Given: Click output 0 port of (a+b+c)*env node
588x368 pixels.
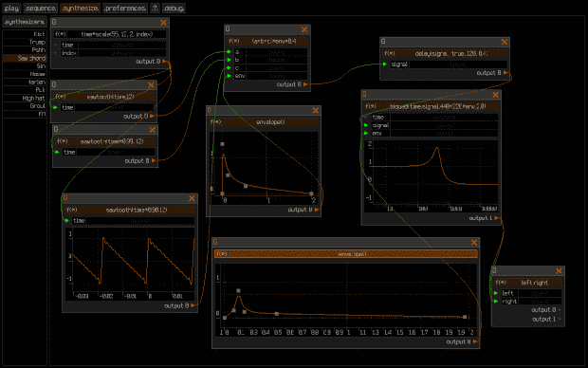Looking at the screenshot, I should (305, 84).
